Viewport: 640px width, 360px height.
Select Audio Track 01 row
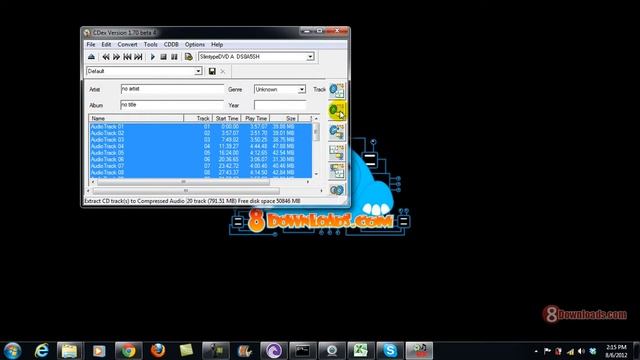200,127
